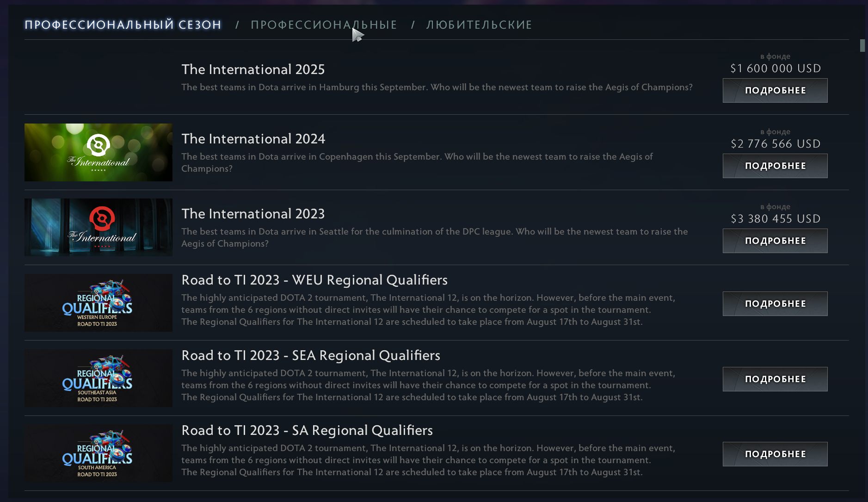Click The International 2025 title

point(253,69)
